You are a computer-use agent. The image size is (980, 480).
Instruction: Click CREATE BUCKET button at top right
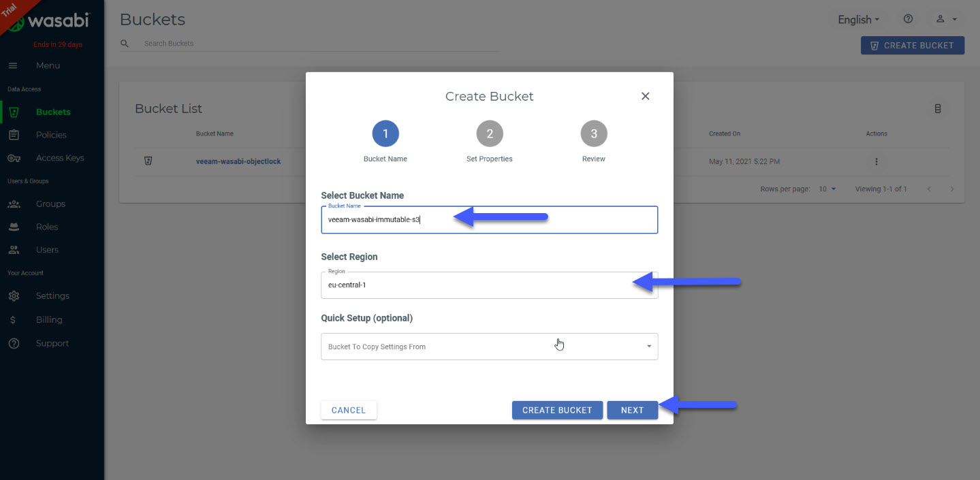click(913, 46)
